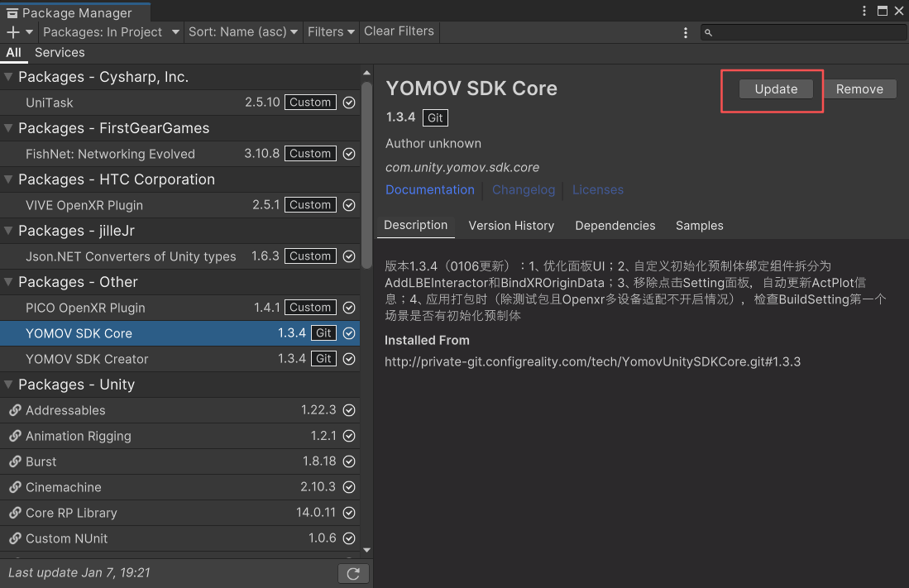909x588 pixels.
Task: Select VIVE OpenXR Plugin package
Action: pyautogui.click(x=179, y=205)
